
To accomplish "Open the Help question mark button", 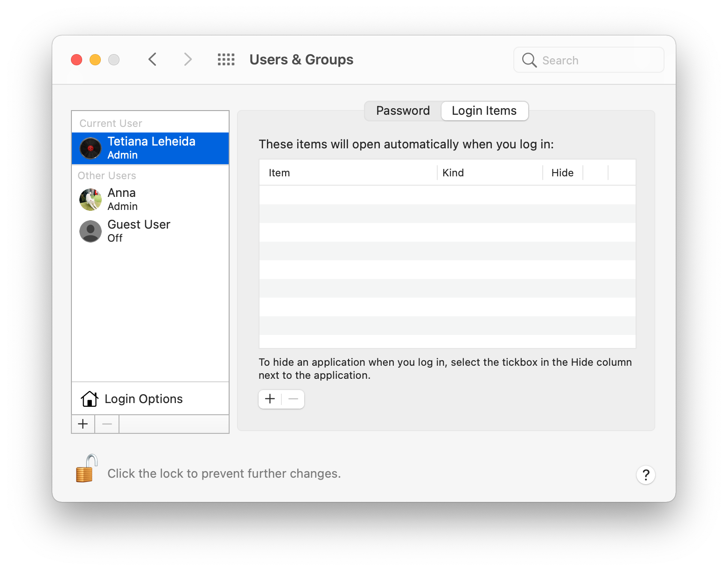I will point(646,474).
